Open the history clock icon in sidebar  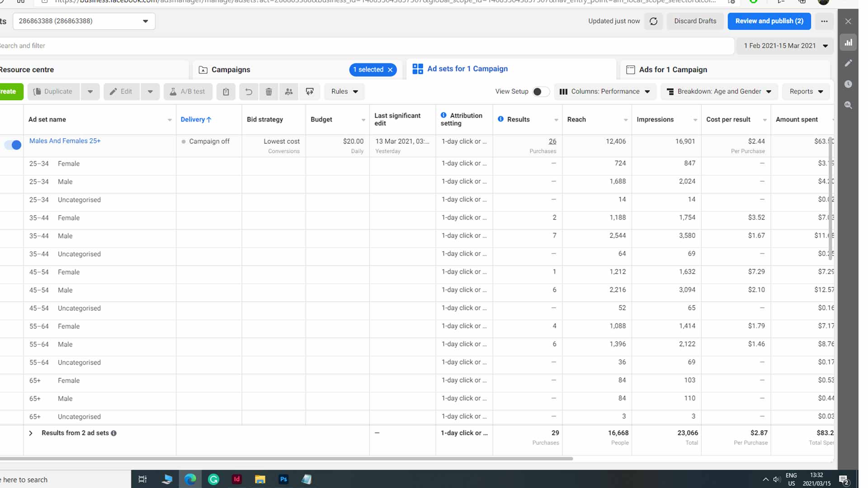849,84
